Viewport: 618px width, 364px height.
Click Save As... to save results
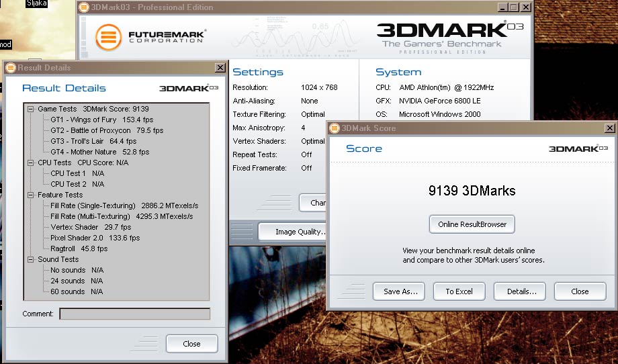click(x=400, y=291)
